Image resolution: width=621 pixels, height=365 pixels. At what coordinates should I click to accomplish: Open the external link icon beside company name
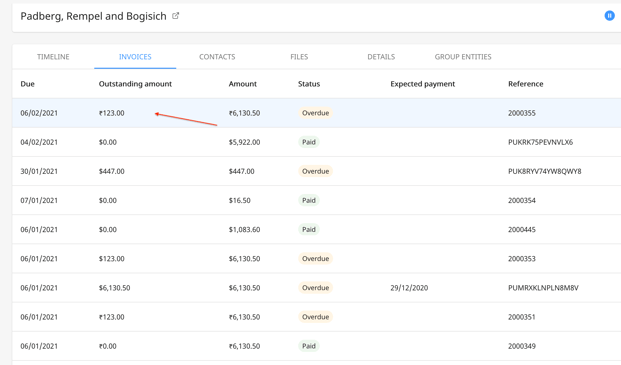click(x=175, y=16)
